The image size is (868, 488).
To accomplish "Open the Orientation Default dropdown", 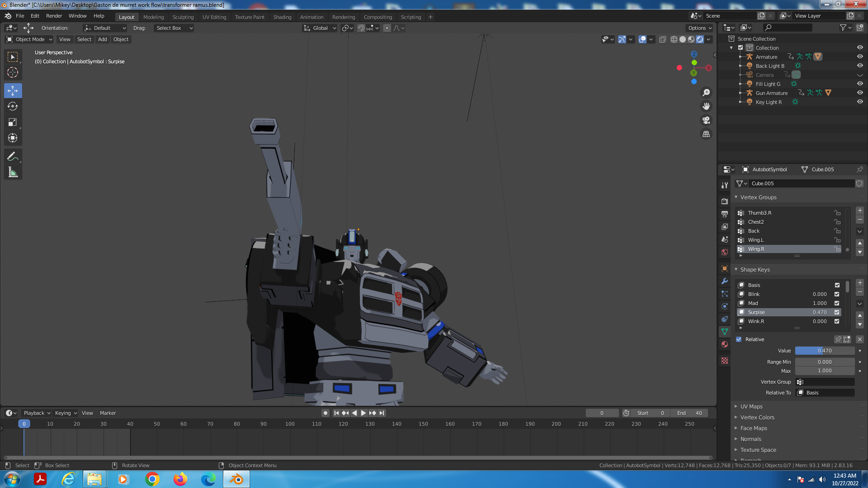I will pos(105,28).
